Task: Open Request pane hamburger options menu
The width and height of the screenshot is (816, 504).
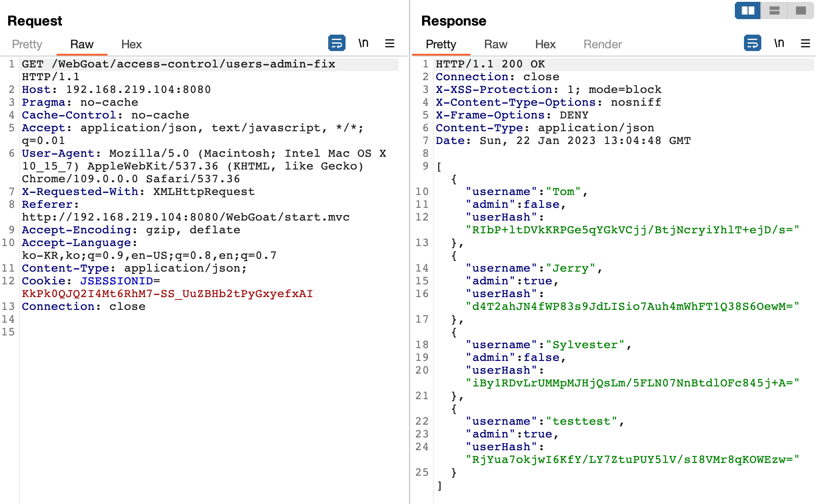Action: (x=390, y=43)
